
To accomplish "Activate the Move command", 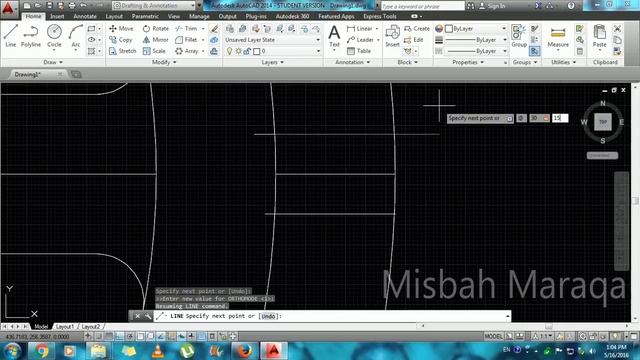I will click(121, 29).
